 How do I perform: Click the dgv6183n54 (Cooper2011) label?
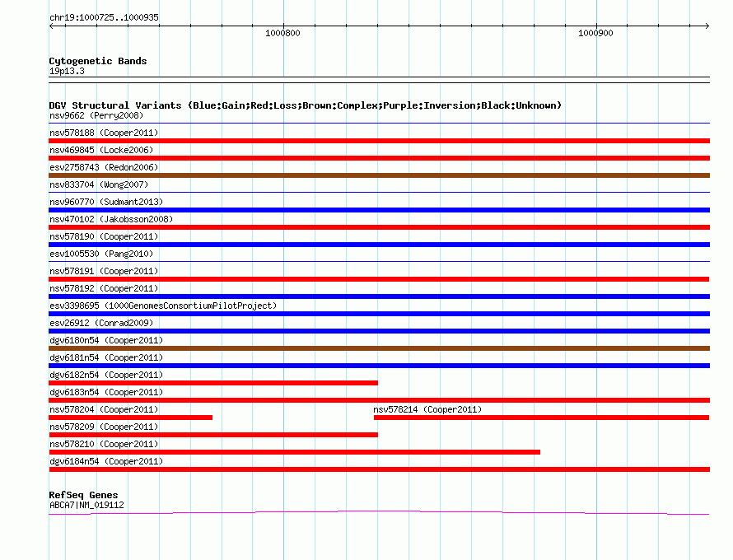[x=106, y=392]
